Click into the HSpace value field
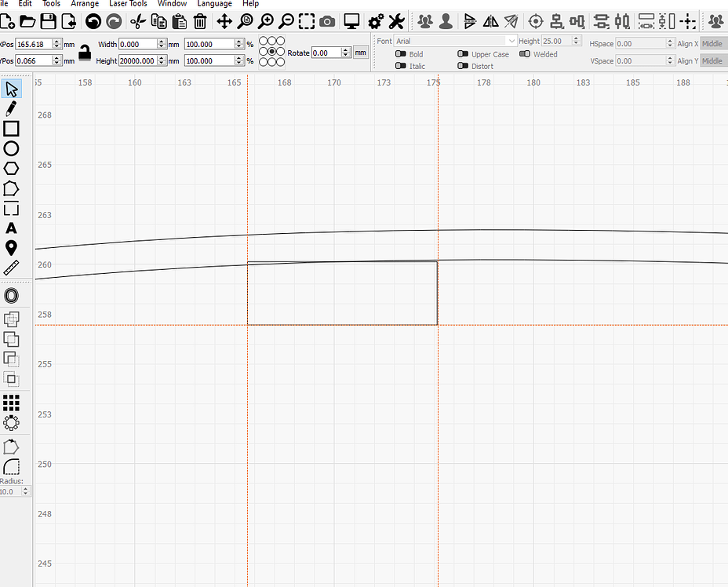The width and height of the screenshot is (728, 587). 641,44
